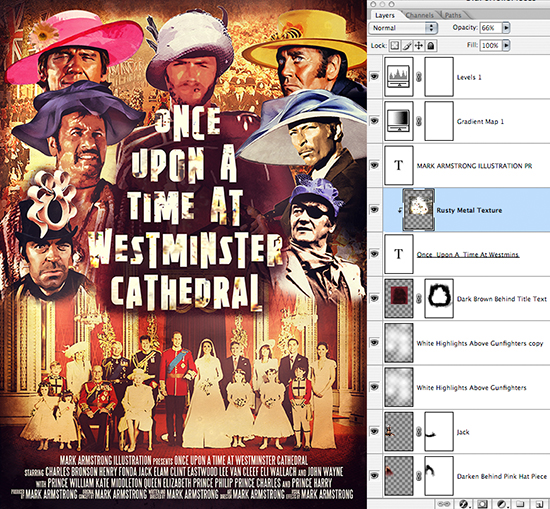550x509 pixels.
Task: Add a layer mask button
Action: pos(482,504)
